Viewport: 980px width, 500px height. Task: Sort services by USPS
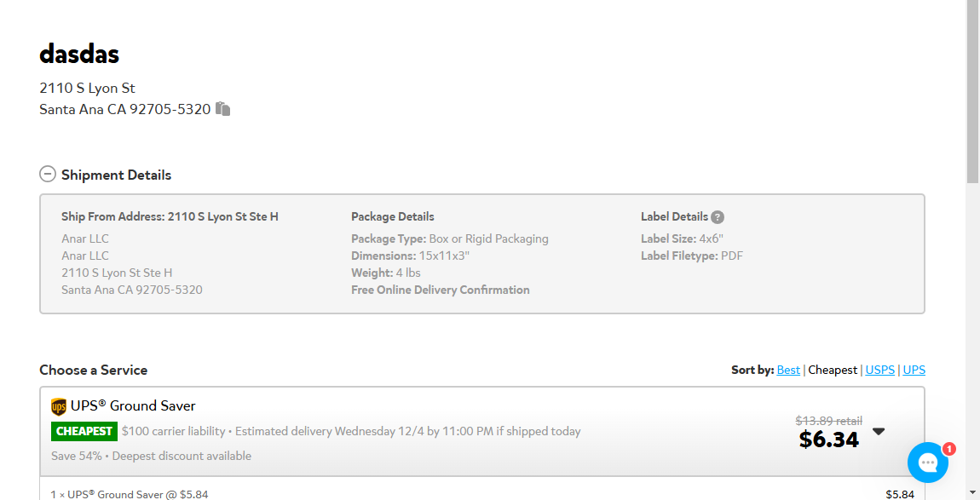point(880,370)
